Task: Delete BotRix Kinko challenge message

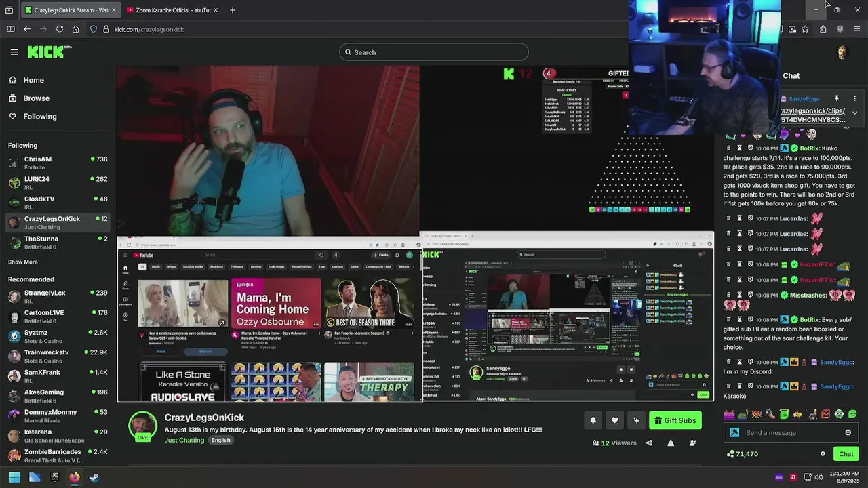Action: pos(729,148)
